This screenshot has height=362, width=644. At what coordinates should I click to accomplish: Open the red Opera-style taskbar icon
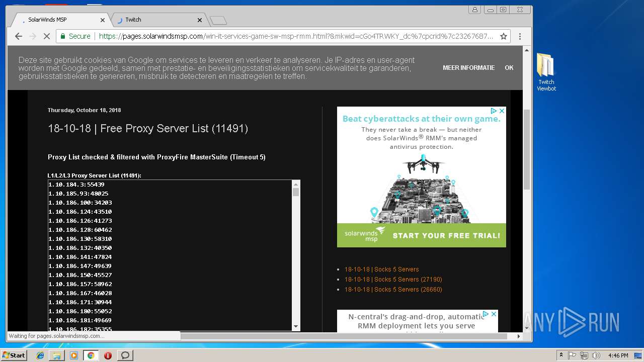point(108,355)
